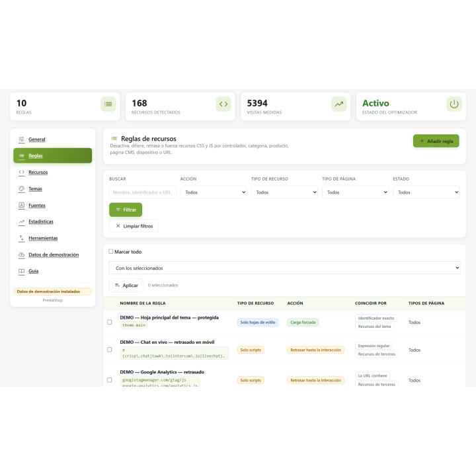Click the Activo status text
The width and height of the screenshot is (476, 476).
click(376, 103)
